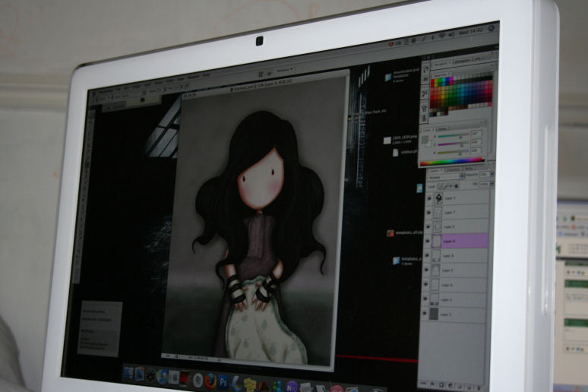Pick a hue from the color spectrum ramp
Image resolution: width=588 pixels, height=392 pixels.
click(452, 162)
